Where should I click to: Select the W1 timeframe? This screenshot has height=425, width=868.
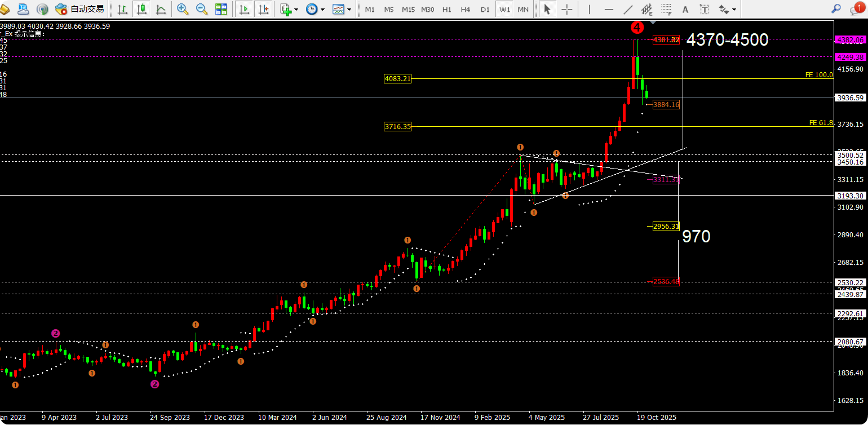coord(504,9)
